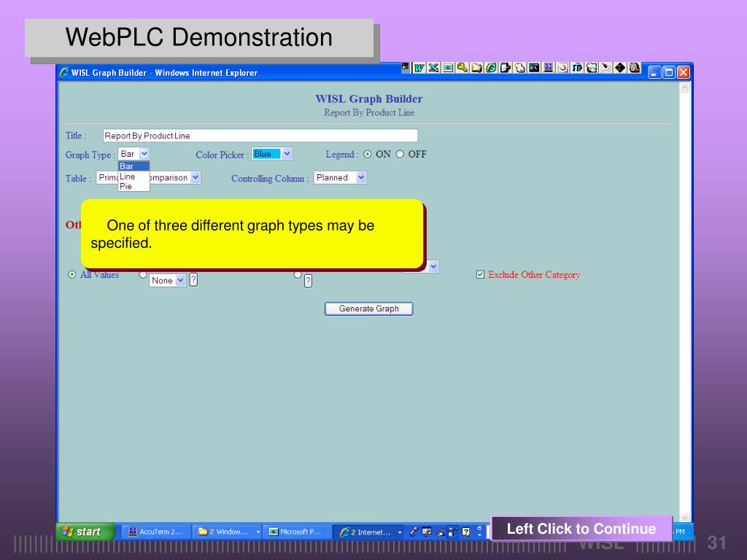Viewport: 747px width, 560px height.
Task: Click the question mark tray icon
Action: 466,532
